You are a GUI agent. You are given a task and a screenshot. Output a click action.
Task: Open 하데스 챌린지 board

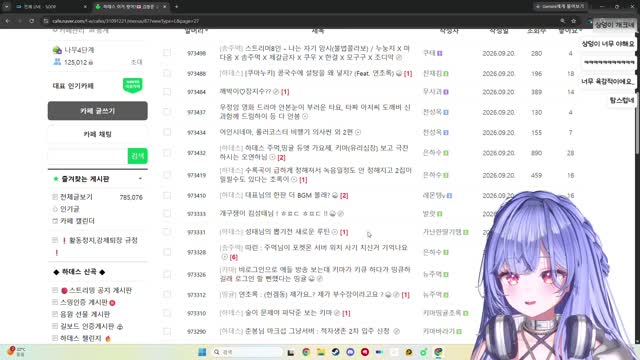click(80, 338)
